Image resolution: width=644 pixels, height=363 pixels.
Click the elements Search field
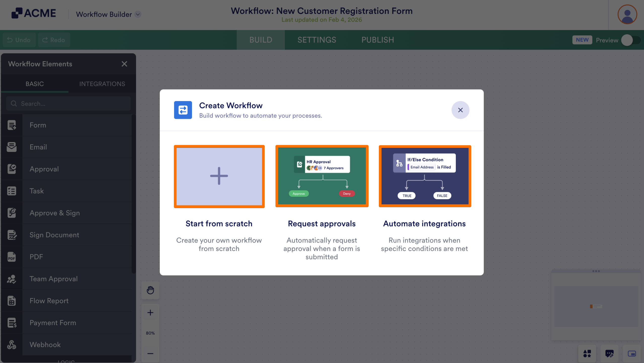(x=68, y=103)
